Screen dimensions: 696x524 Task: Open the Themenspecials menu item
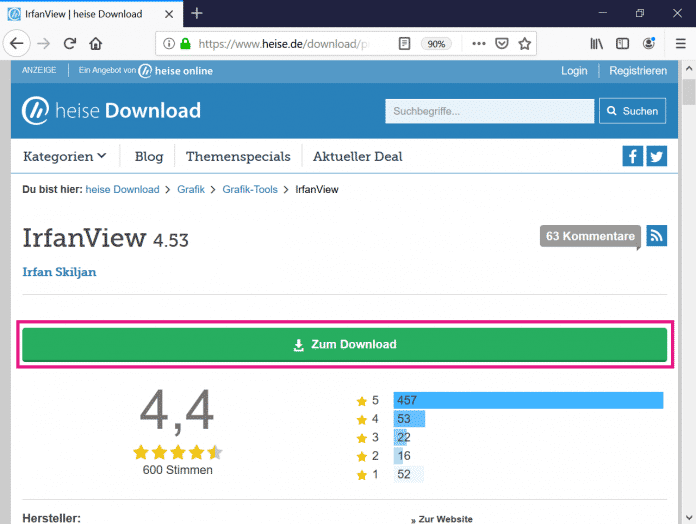pyautogui.click(x=237, y=156)
